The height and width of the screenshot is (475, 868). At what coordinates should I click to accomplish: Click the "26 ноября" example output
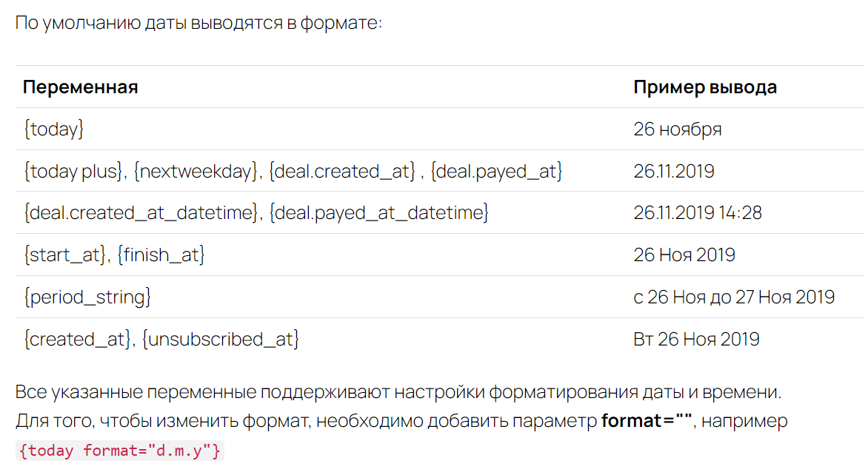pyautogui.click(x=678, y=129)
